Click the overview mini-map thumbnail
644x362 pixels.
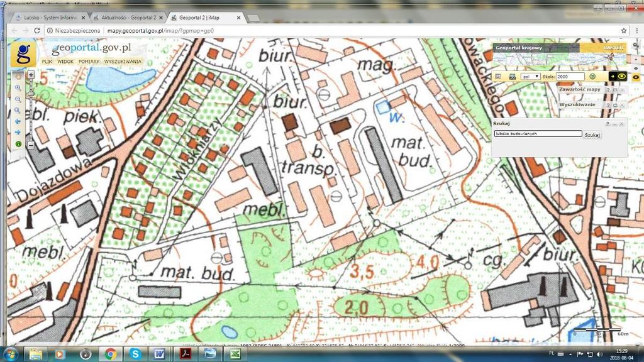[x=559, y=60]
